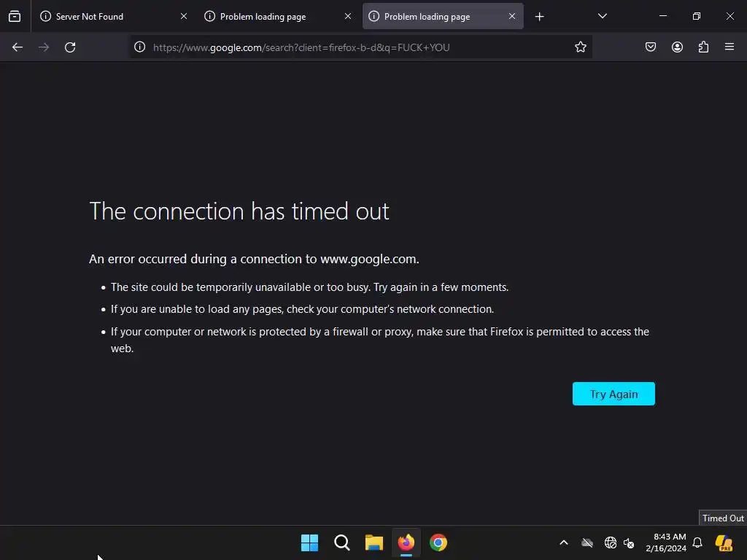This screenshot has width=747, height=560.
Task: Launch Google Chrome from taskbar
Action: (x=438, y=542)
